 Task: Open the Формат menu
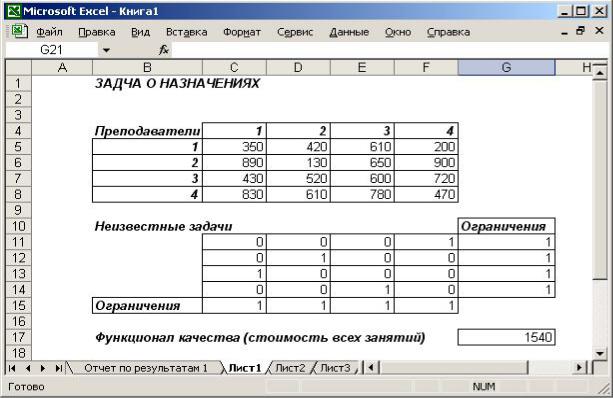click(x=242, y=32)
